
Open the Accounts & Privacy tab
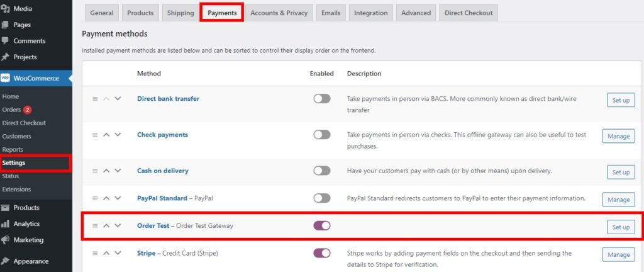279,13
